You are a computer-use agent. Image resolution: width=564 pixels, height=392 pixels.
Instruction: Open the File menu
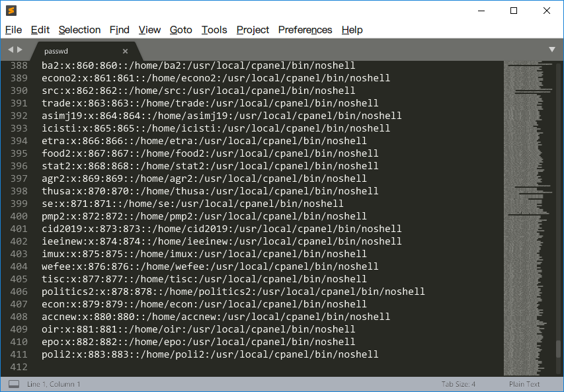click(13, 30)
